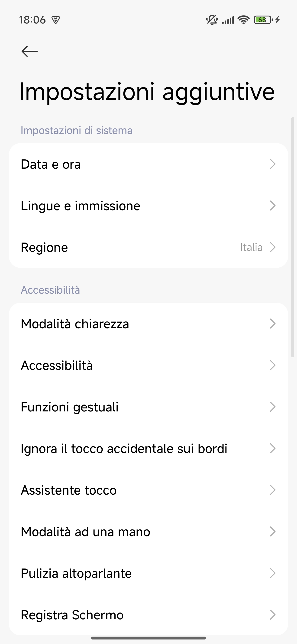Open Funzioni gestuali
The width and height of the screenshot is (297, 644).
point(148,407)
